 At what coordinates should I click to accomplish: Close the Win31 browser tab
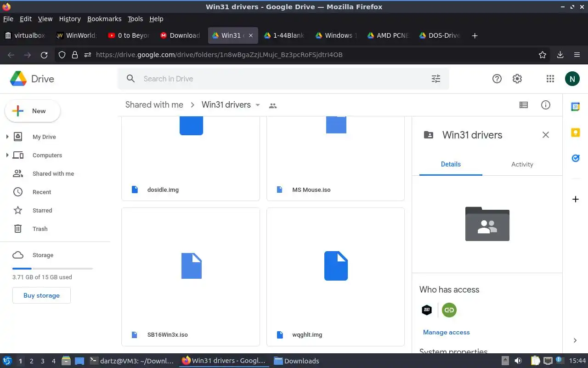pyautogui.click(x=251, y=35)
